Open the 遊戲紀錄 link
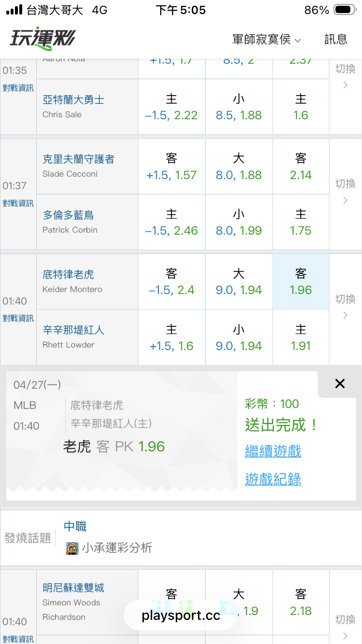 click(273, 479)
